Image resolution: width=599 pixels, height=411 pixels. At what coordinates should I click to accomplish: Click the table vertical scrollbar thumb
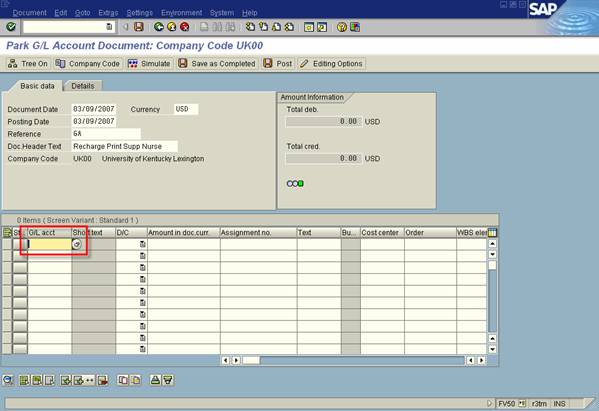[492, 265]
